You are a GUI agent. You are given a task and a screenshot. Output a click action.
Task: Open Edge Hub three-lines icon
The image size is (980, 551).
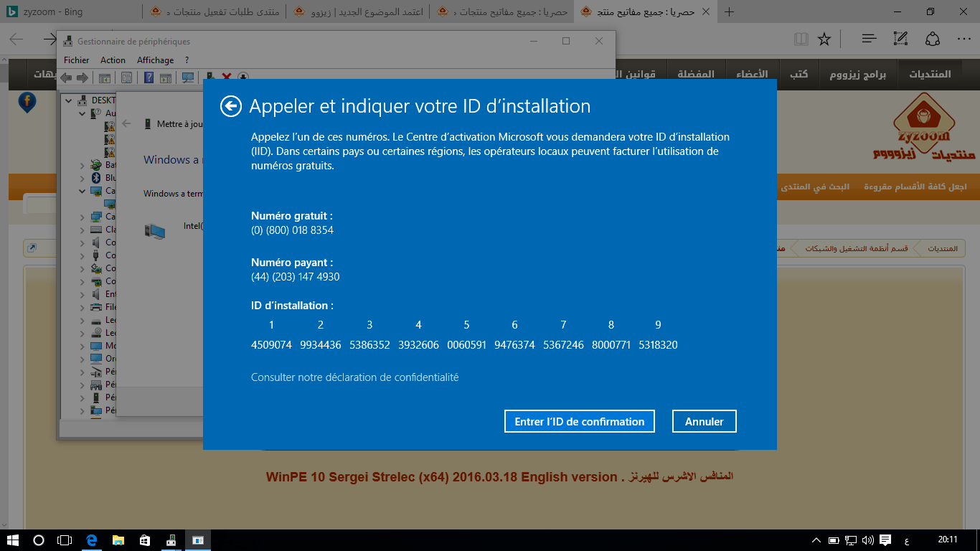[869, 39]
